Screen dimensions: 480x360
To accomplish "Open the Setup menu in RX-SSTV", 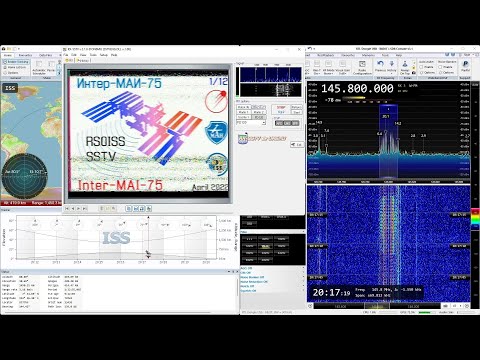I will click(104, 55).
